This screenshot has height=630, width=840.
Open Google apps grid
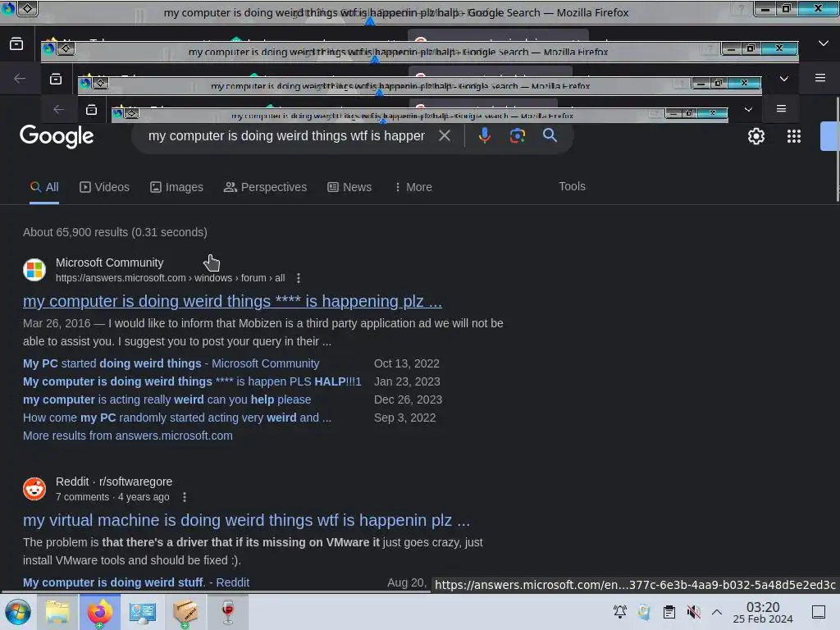coord(793,136)
